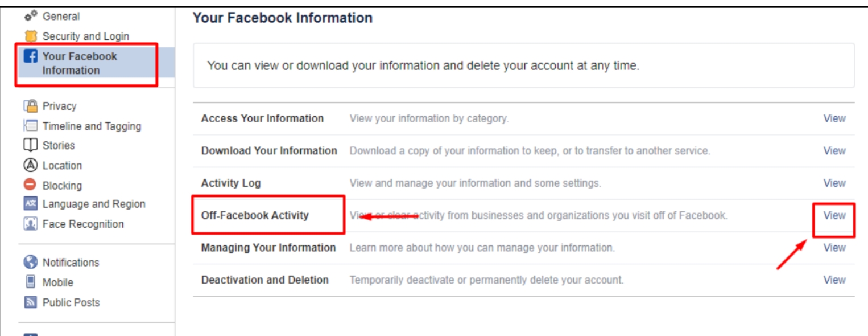Click the Off-Facebook Activity row title
This screenshot has width=868, height=336.
pyautogui.click(x=255, y=215)
